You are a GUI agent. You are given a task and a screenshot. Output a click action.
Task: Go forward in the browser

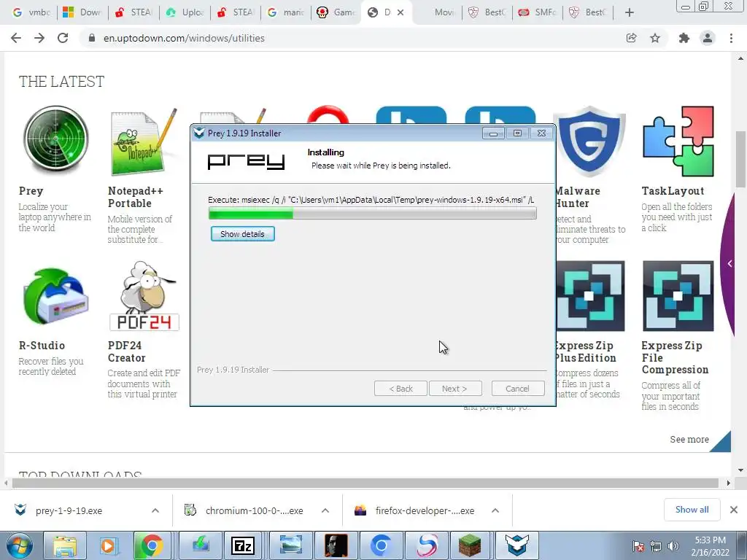[39, 38]
